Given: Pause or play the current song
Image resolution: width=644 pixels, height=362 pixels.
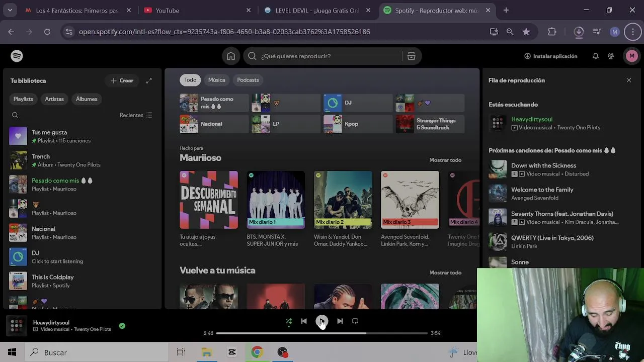Looking at the screenshot, I should 322,321.
